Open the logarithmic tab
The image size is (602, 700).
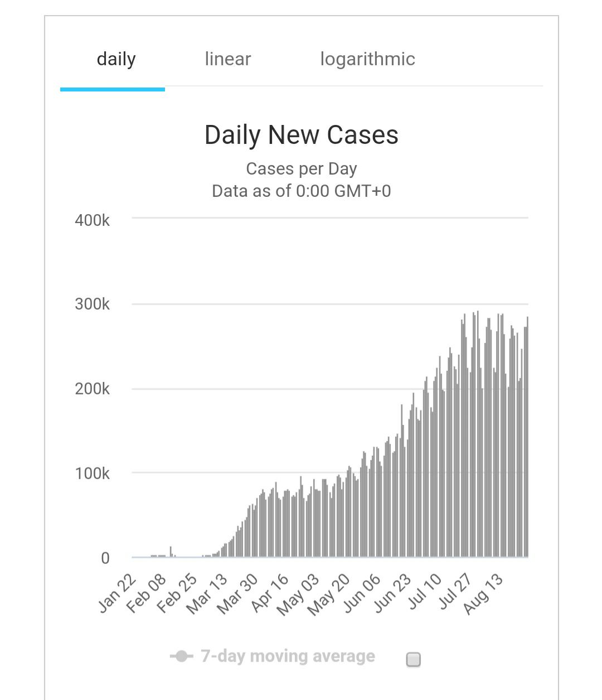(x=367, y=59)
